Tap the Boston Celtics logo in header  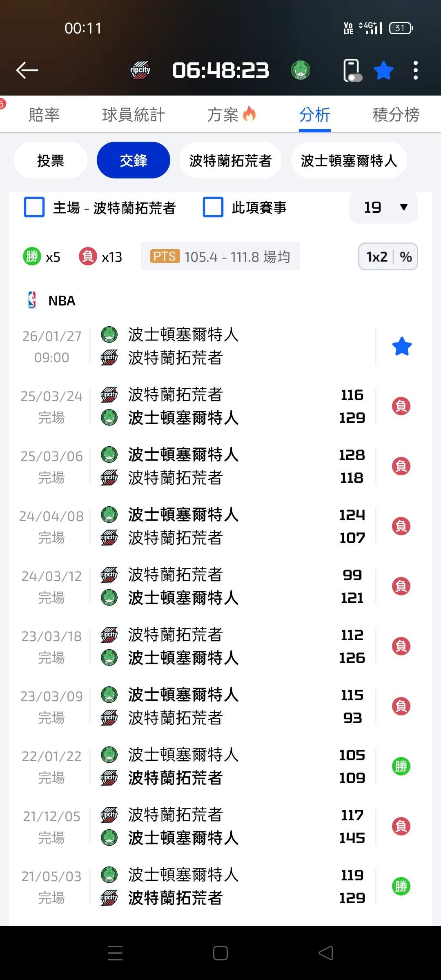tap(301, 70)
